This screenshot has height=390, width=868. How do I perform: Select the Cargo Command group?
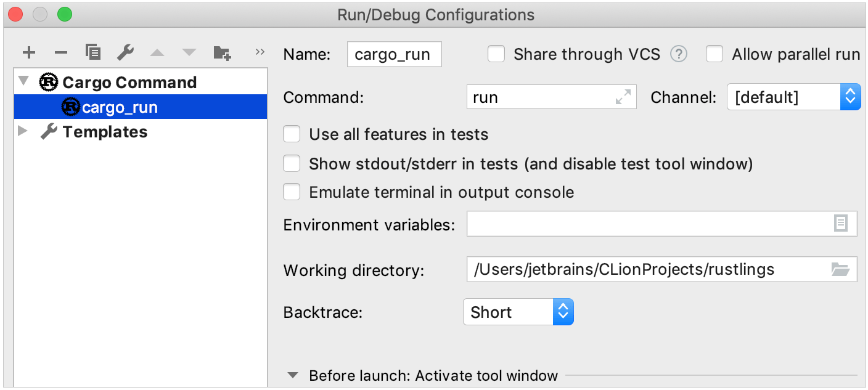141,82
